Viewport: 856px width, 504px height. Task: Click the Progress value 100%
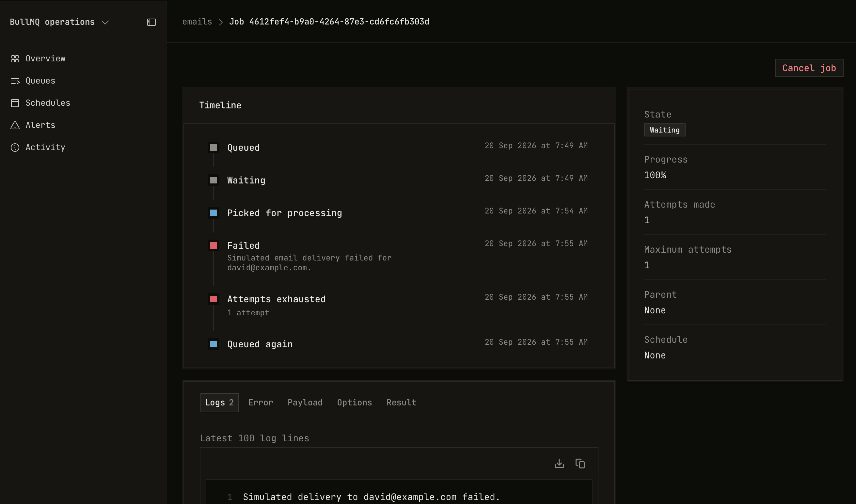click(655, 175)
